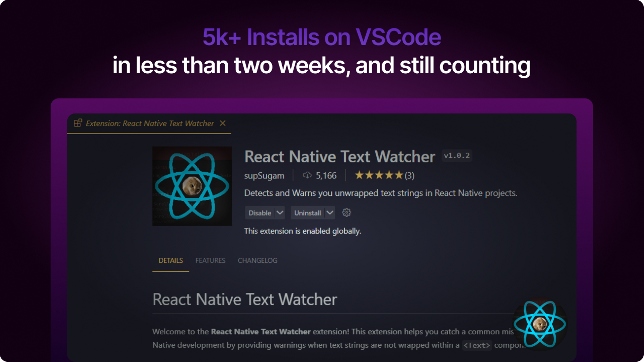The height and width of the screenshot is (362, 644).
Task: Click the React Native Text Watcher icon
Action: coord(192,186)
